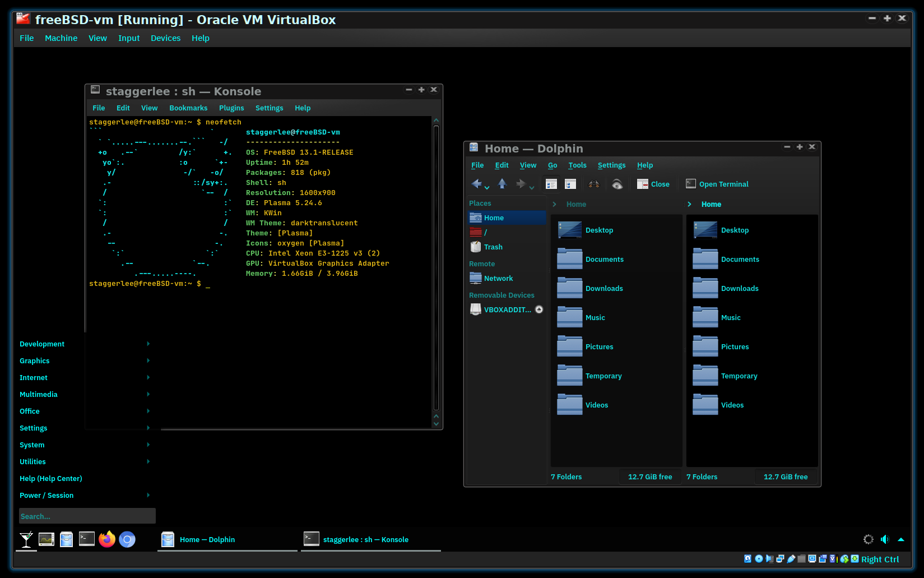Open the application launcher martini glass icon
This screenshot has width=924, height=578.
point(26,539)
